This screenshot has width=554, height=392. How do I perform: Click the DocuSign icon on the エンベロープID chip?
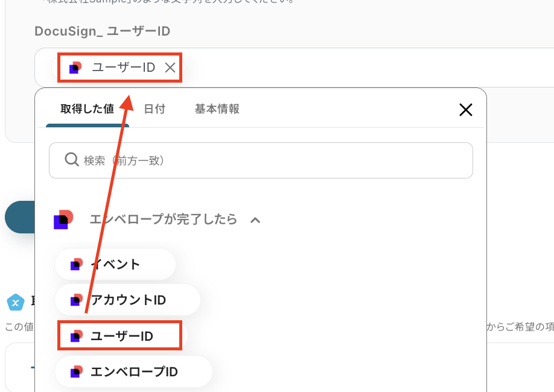click(77, 371)
